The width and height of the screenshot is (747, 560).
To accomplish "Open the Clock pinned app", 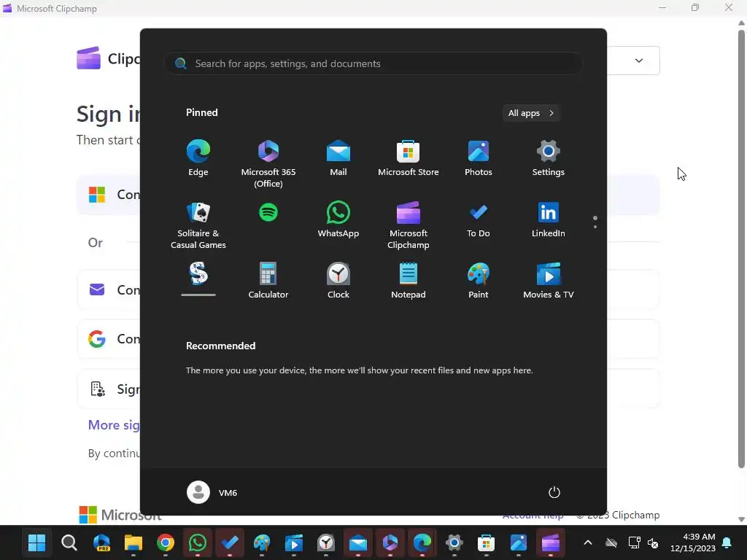I will 338,281.
